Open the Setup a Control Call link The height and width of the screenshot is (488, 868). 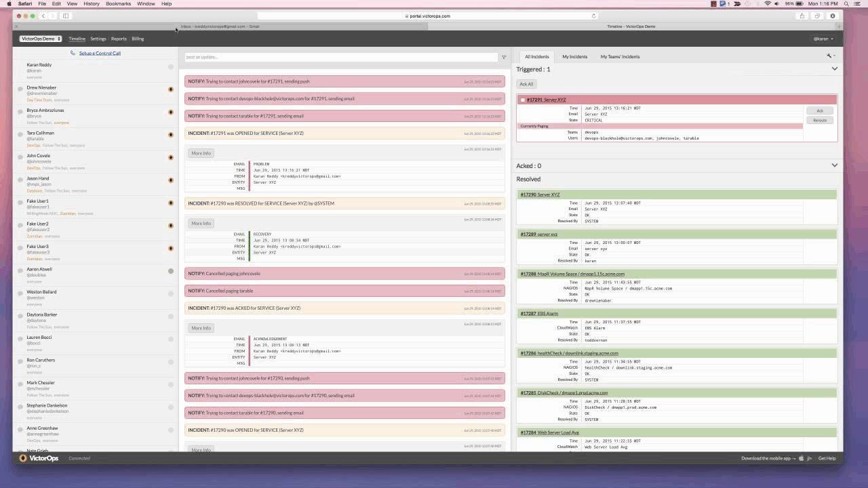pos(100,53)
